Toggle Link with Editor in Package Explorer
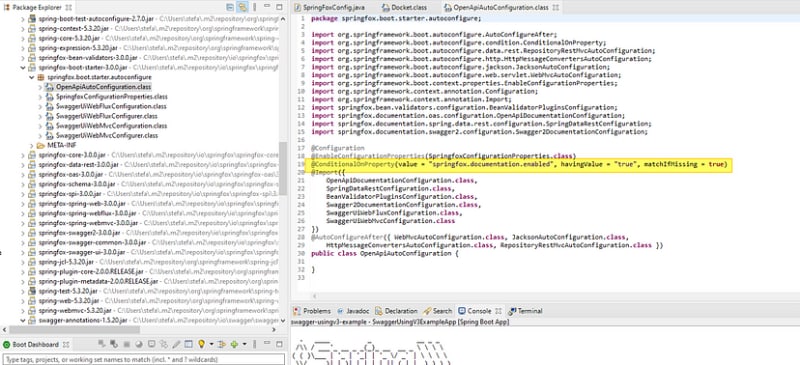This screenshot has height=365, width=800. tap(243, 7)
